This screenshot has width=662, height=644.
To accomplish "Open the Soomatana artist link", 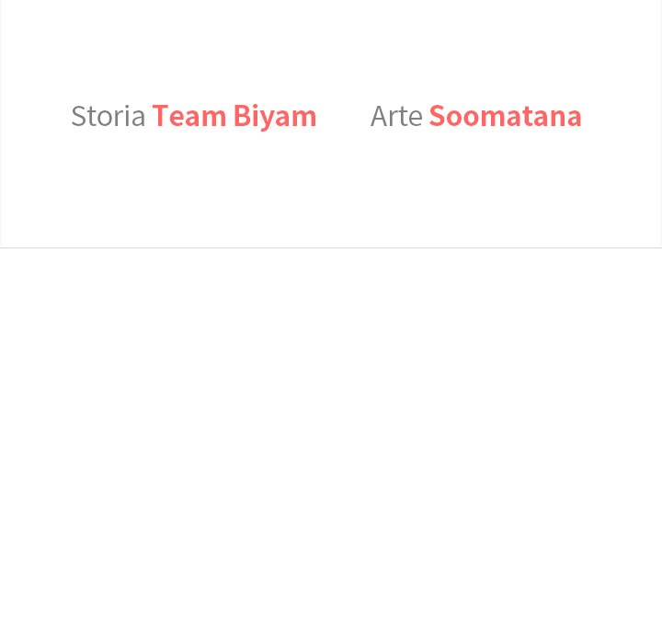I will tap(505, 116).
